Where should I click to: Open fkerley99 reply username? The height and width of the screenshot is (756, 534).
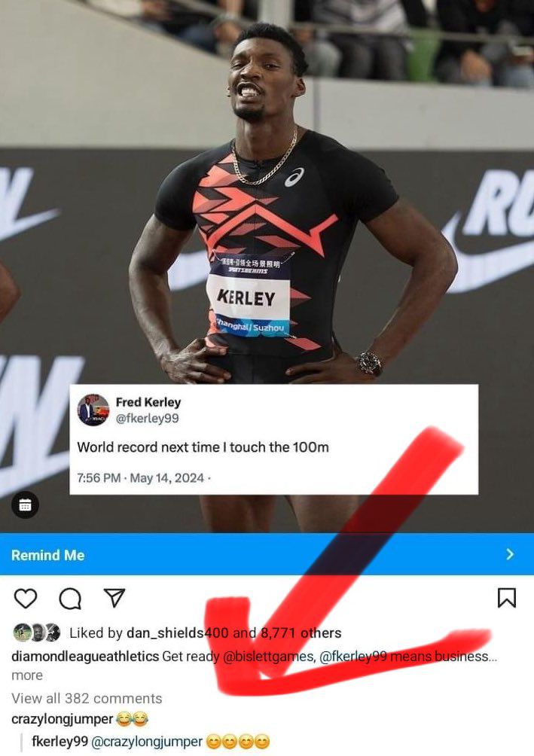click(x=60, y=741)
